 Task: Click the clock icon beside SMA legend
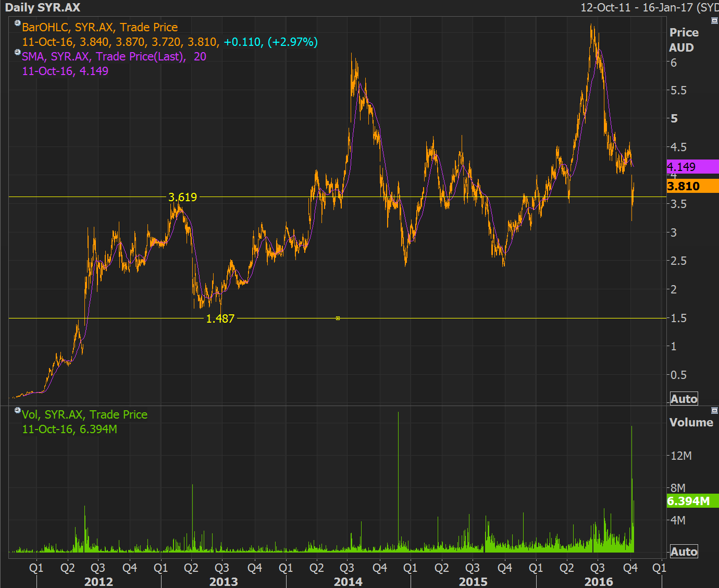pos(17,52)
